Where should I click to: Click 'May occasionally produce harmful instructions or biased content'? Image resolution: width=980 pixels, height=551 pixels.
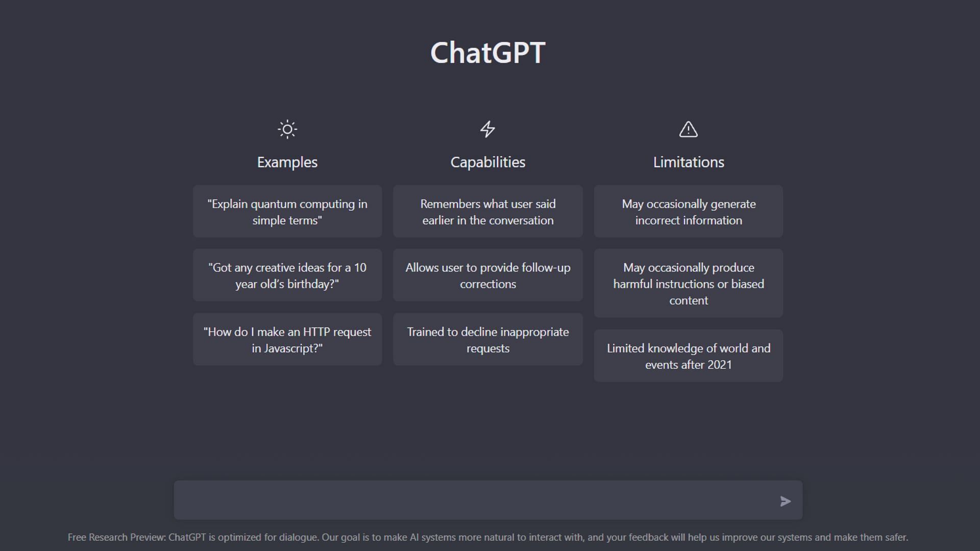click(x=689, y=283)
